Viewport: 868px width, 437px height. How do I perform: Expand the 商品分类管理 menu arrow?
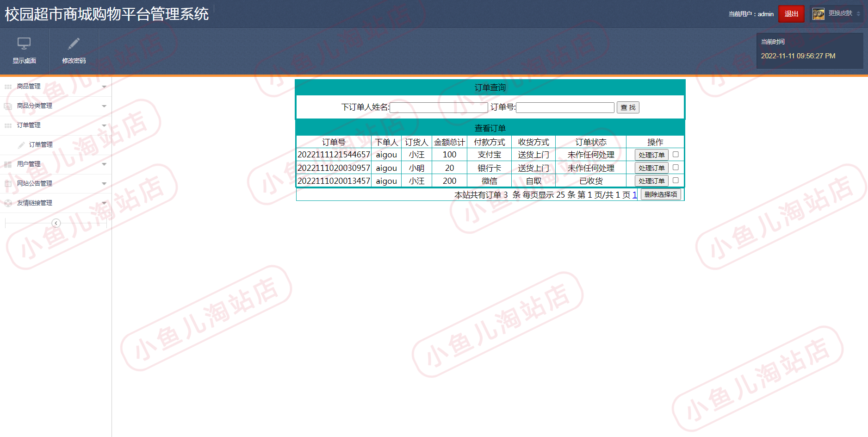coord(104,106)
